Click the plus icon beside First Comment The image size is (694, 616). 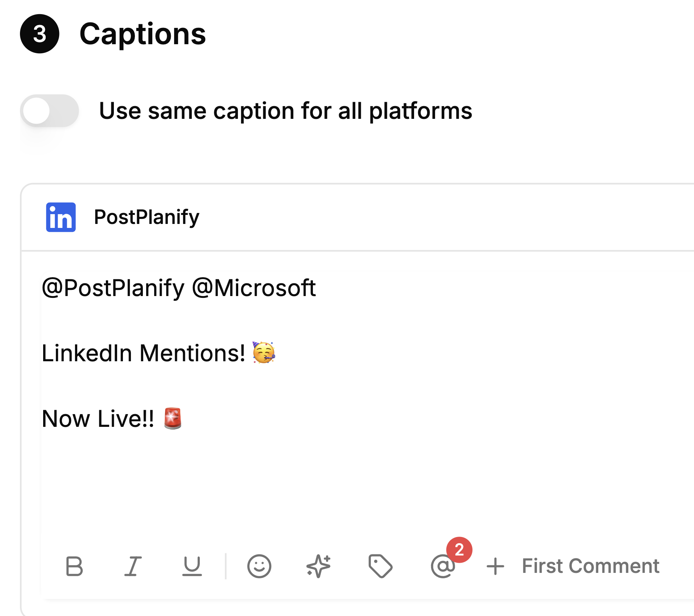pyautogui.click(x=495, y=566)
